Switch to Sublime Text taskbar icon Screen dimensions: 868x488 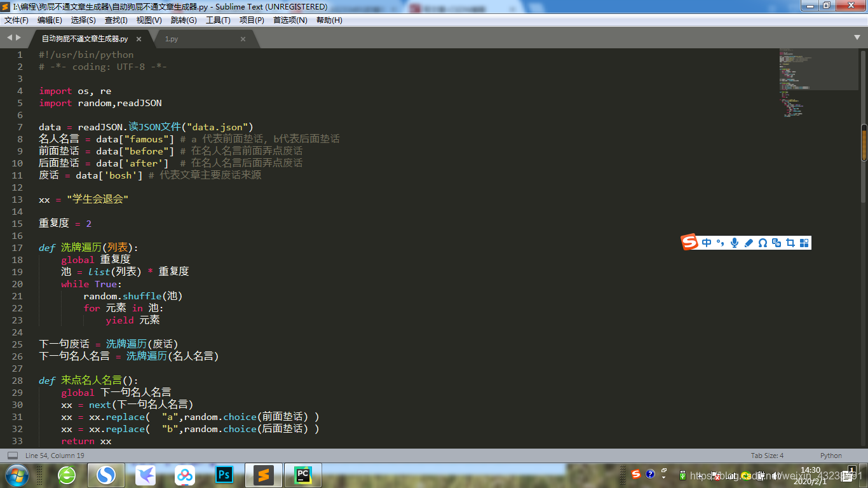pyautogui.click(x=264, y=475)
